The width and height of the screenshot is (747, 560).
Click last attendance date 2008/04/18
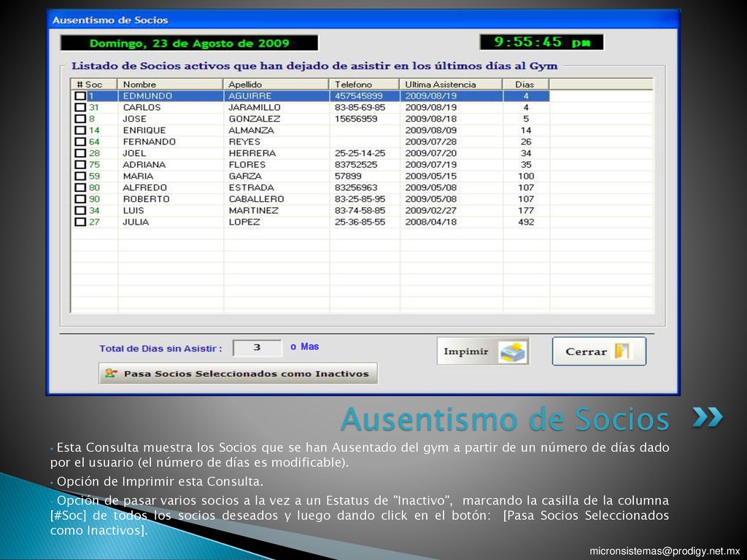click(x=430, y=222)
